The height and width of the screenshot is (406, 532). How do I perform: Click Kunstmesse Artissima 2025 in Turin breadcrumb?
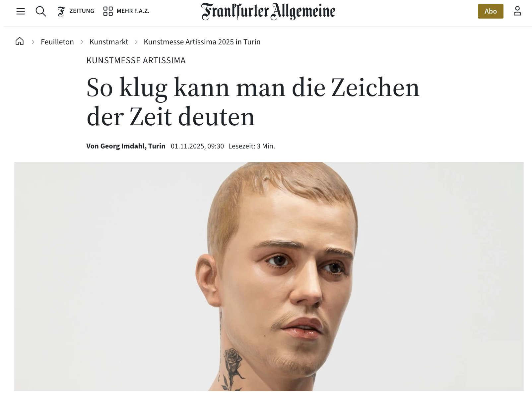tap(202, 42)
